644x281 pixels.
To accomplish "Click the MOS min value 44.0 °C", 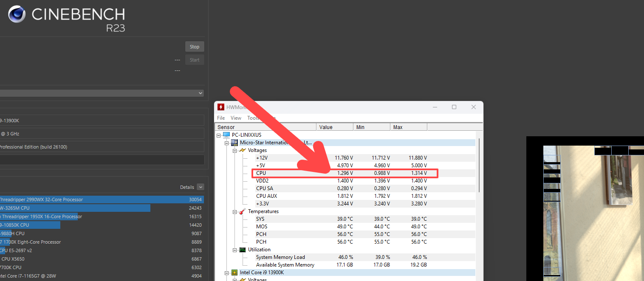I will coord(381,227).
